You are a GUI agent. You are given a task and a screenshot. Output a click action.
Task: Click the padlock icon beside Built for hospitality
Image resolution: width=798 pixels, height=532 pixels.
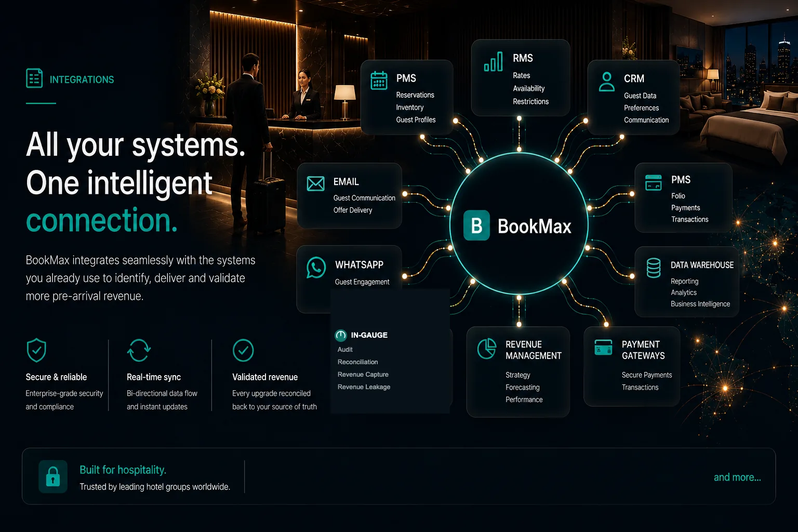tap(53, 476)
